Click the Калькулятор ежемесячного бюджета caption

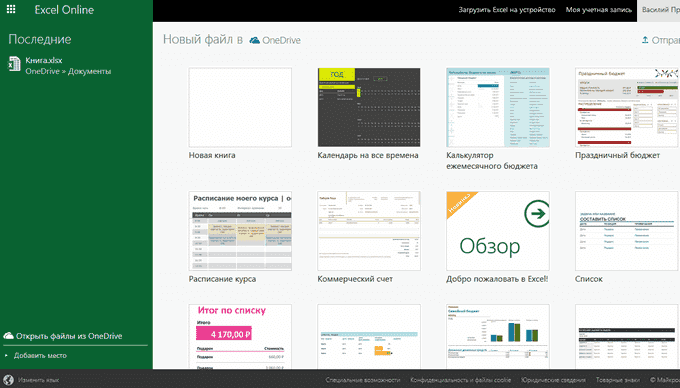(x=492, y=160)
